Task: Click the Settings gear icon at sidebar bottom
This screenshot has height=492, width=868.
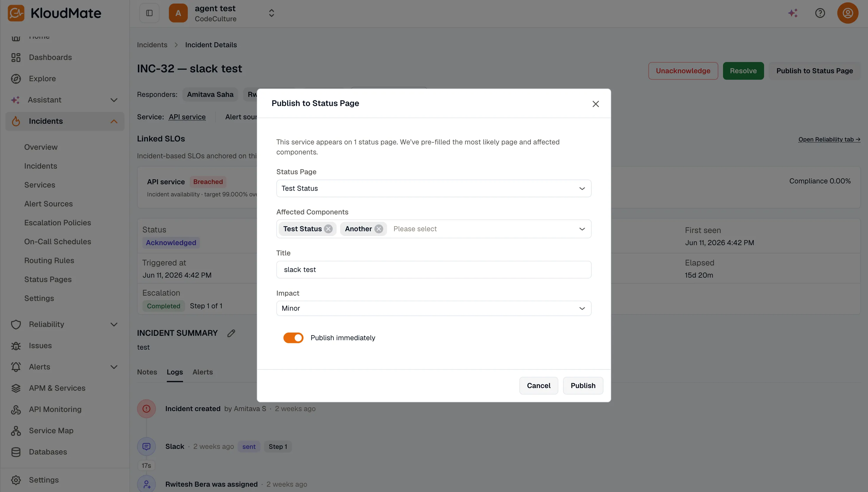Action: click(x=16, y=480)
